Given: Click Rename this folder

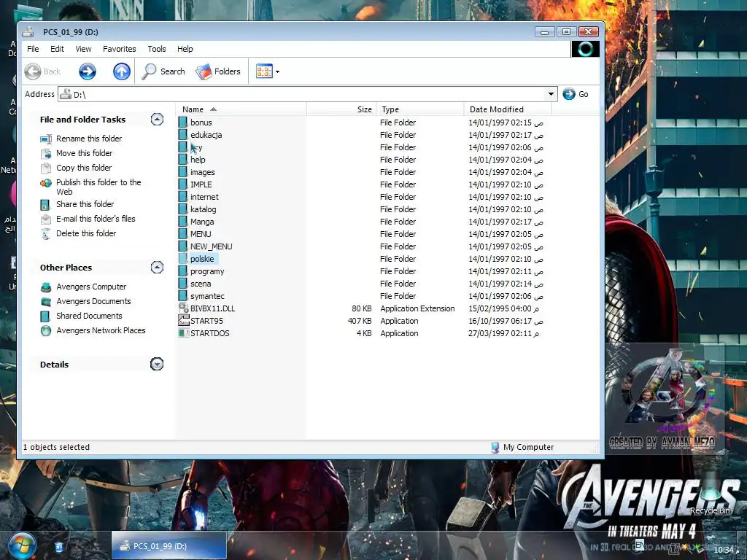Looking at the screenshot, I should 89,139.
